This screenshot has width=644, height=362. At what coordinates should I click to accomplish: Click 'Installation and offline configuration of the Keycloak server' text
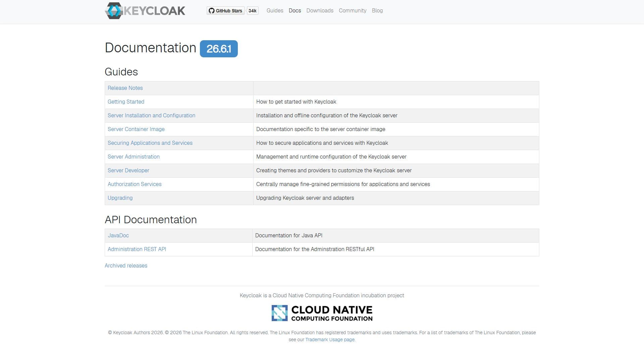pos(327,115)
